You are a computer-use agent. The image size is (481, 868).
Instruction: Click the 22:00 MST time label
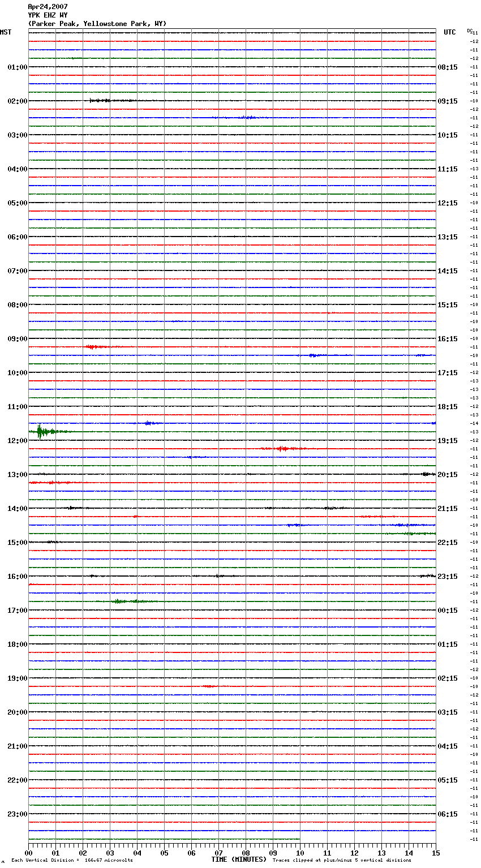18,780
